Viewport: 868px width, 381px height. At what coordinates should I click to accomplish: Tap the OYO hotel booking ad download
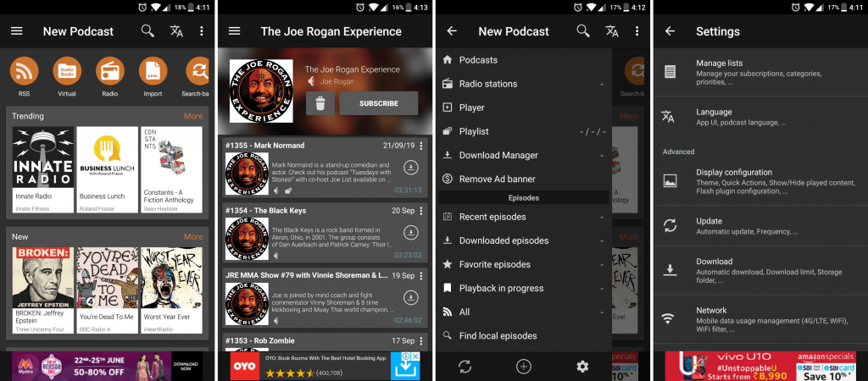pos(405,366)
